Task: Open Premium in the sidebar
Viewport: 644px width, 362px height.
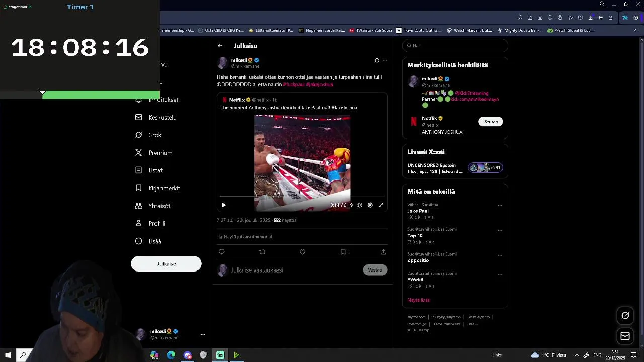Action: (154, 153)
